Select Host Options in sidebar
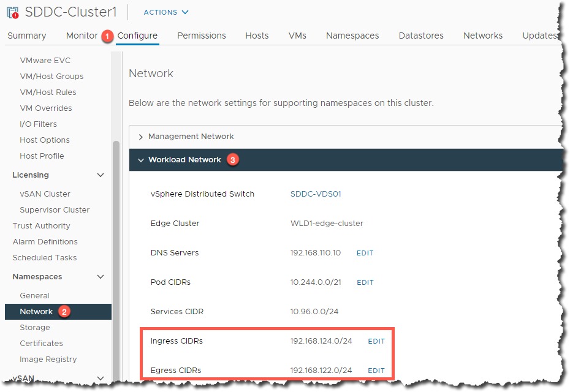 45,140
